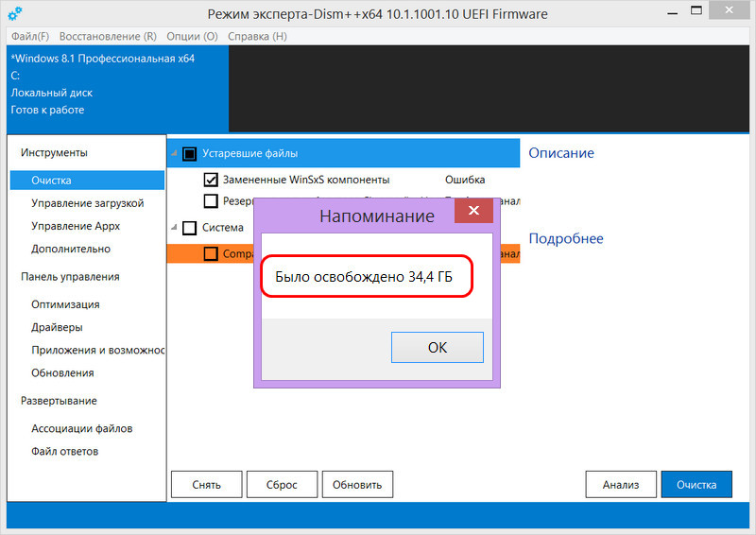Check the Compact row checkbox
This screenshot has height=535, width=756.
coord(211,253)
